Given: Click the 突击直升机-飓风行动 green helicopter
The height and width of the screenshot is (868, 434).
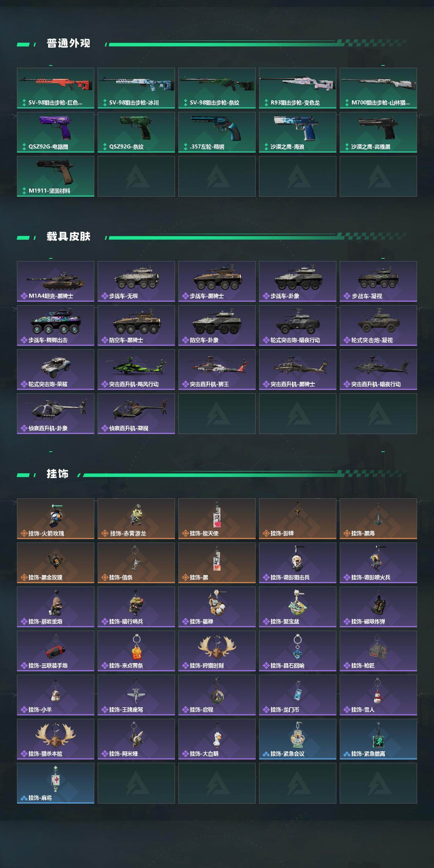Looking at the screenshot, I should (x=136, y=370).
